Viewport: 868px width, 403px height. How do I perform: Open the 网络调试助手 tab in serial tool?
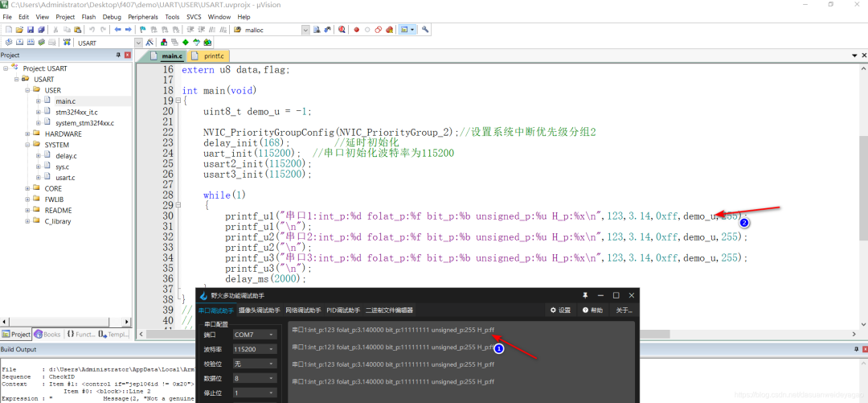click(x=304, y=310)
